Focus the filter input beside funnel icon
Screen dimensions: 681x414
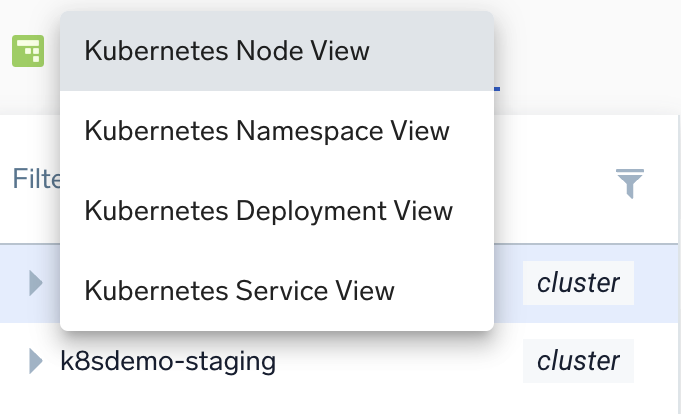pyautogui.click(x=550, y=180)
